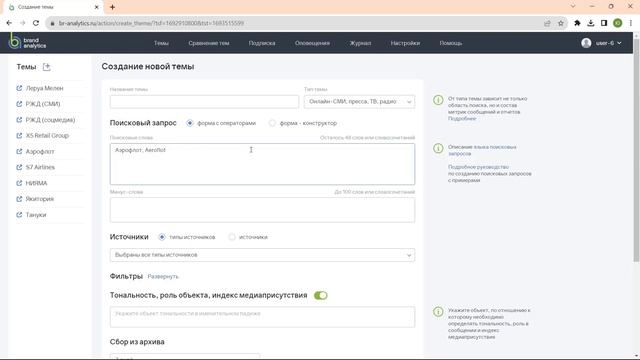
Task: Open the S7 Airlines theme in sidebar
Action: [40, 167]
